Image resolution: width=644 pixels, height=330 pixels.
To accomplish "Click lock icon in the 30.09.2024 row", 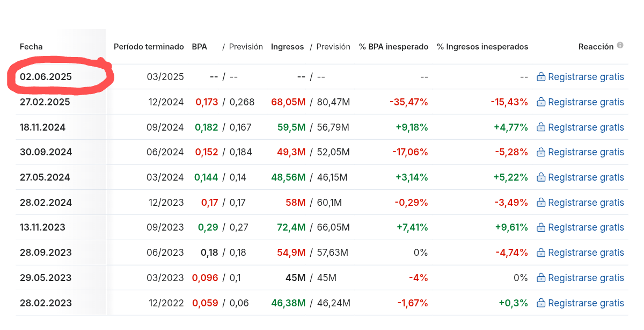I will 541,152.
